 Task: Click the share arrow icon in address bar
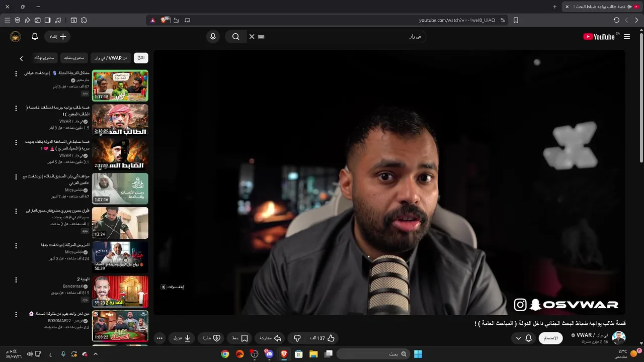point(176,20)
